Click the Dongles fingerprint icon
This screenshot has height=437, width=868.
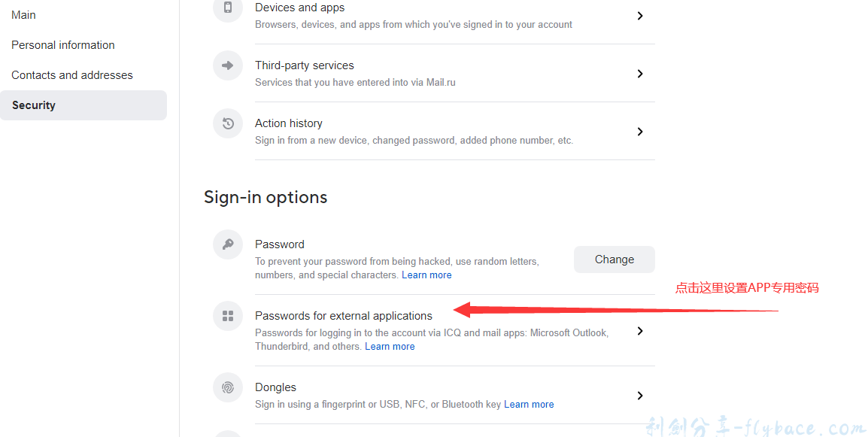(x=228, y=387)
